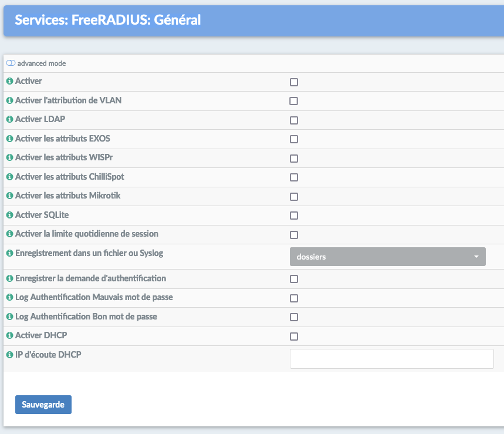Enable the Activer SQLite checkbox
This screenshot has height=434, width=504.
(294, 216)
